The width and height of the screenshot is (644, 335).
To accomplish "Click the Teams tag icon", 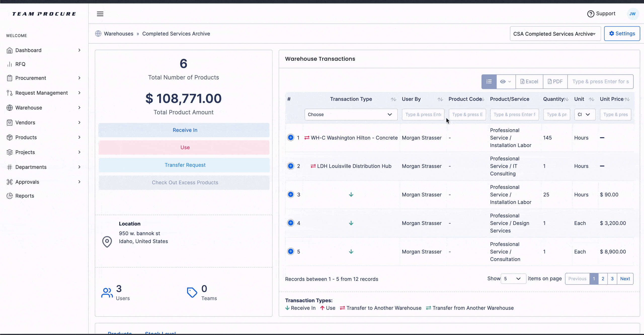I will pos(192,292).
